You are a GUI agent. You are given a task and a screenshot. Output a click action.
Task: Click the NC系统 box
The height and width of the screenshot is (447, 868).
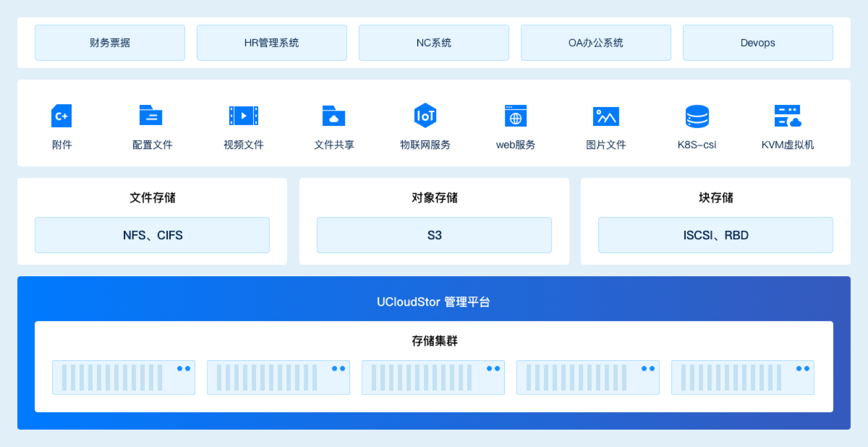[x=434, y=43]
